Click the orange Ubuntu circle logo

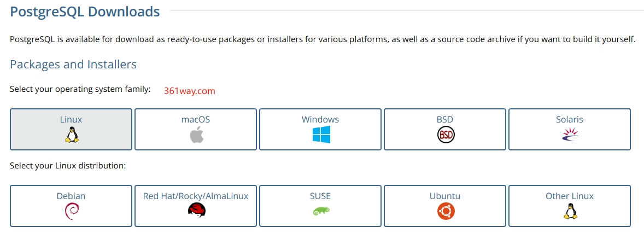pyautogui.click(x=446, y=212)
